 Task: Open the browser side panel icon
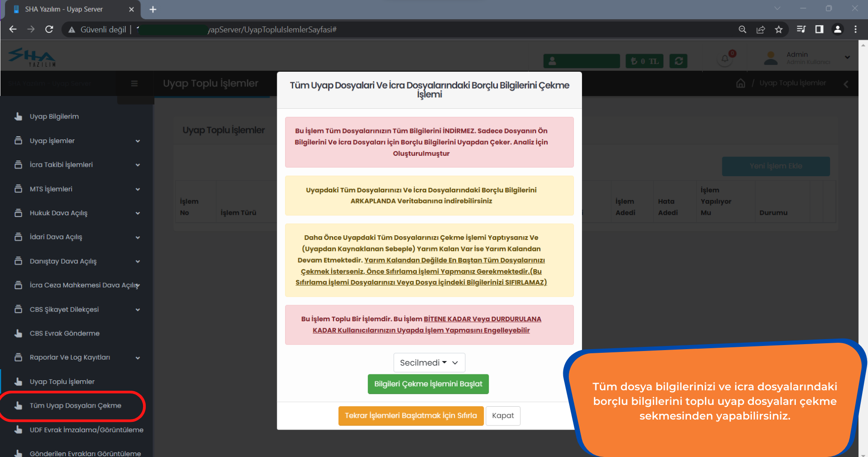click(819, 29)
